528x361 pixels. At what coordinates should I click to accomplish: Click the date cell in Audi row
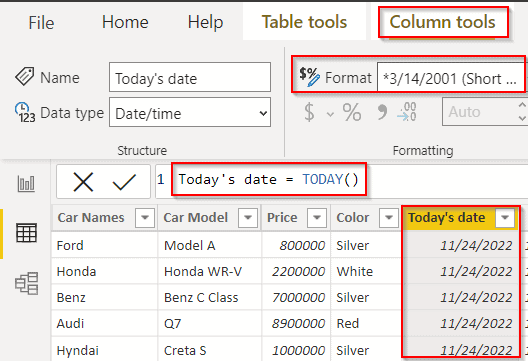[460, 323]
